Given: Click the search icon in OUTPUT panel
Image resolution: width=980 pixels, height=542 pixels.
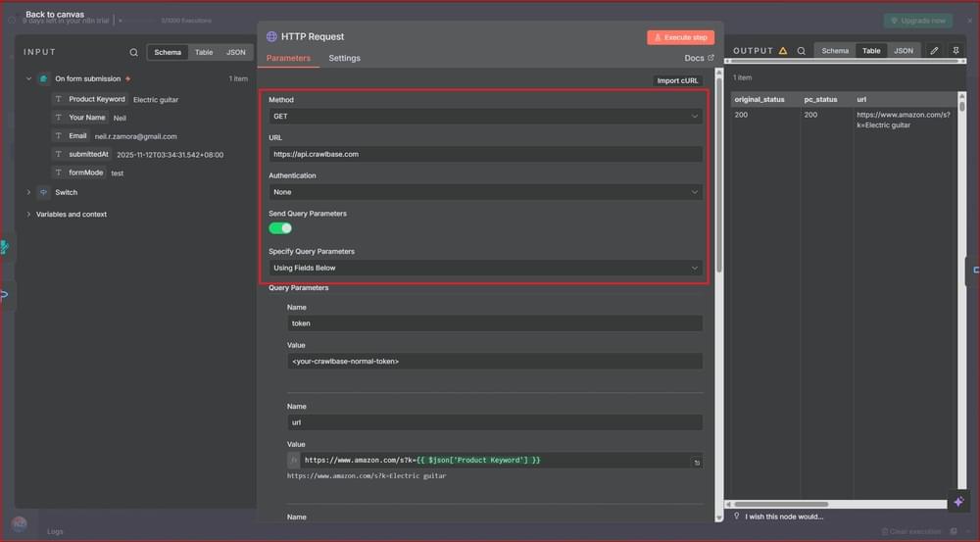Looking at the screenshot, I should [801, 51].
